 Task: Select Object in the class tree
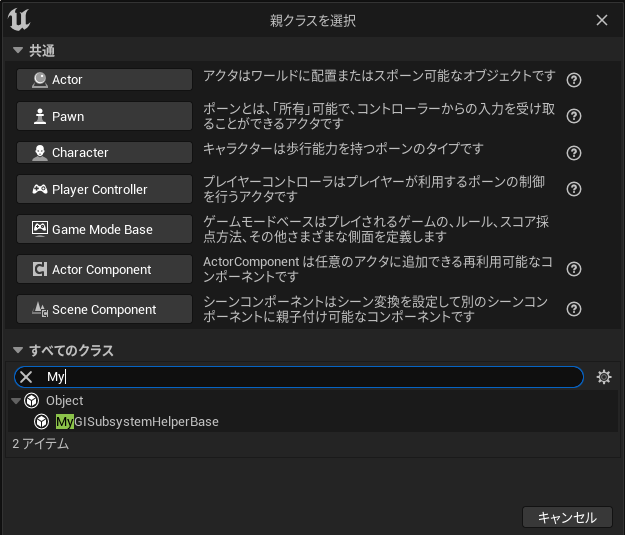pos(64,401)
